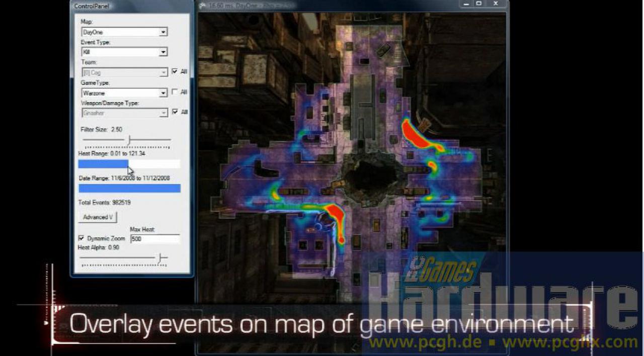The image size is (644, 356).
Task: Maximize the map viewer window
Action: click(x=479, y=4)
